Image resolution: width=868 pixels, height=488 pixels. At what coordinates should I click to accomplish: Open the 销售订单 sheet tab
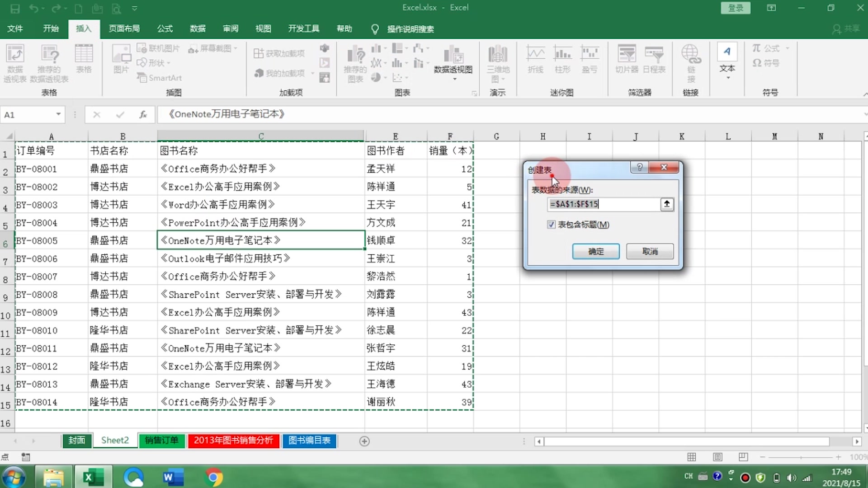tap(161, 441)
